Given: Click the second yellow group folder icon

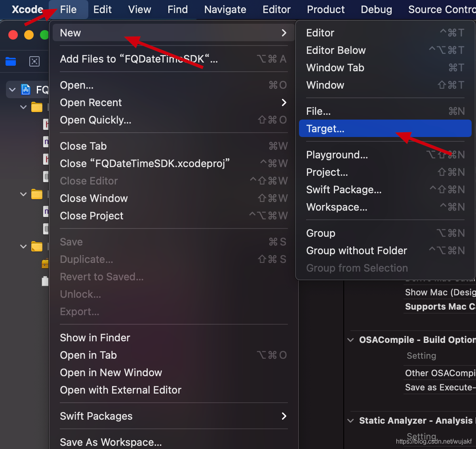Looking at the screenshot, I should pos(37,194).
